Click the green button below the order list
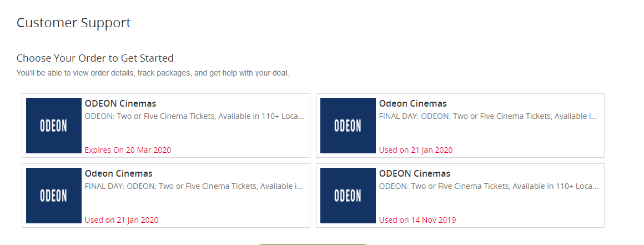644x245 pixels. click(x=313, y=244)
